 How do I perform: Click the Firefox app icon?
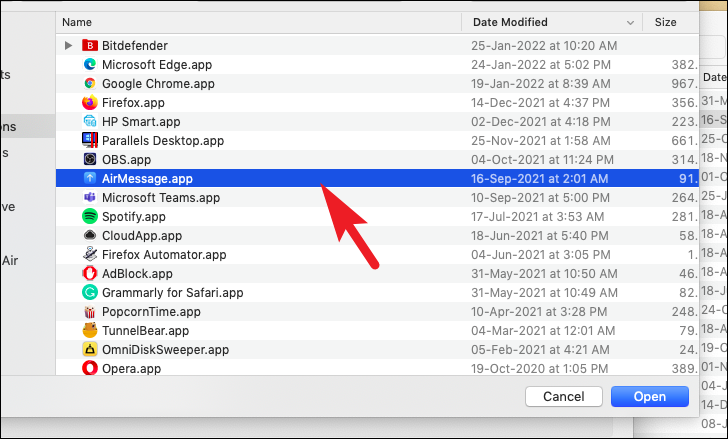90,103
